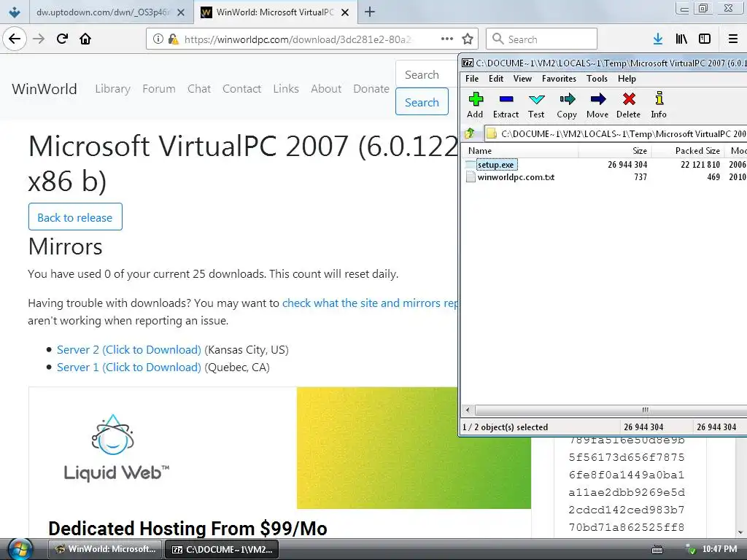
Task: Close the dw.uptodown.com tab
Action: (x=181, y=12)
